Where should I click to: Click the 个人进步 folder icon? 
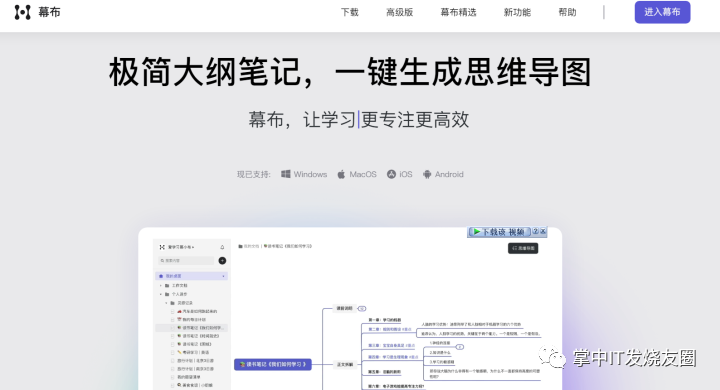pyautogui.click(x=167, y=294)
